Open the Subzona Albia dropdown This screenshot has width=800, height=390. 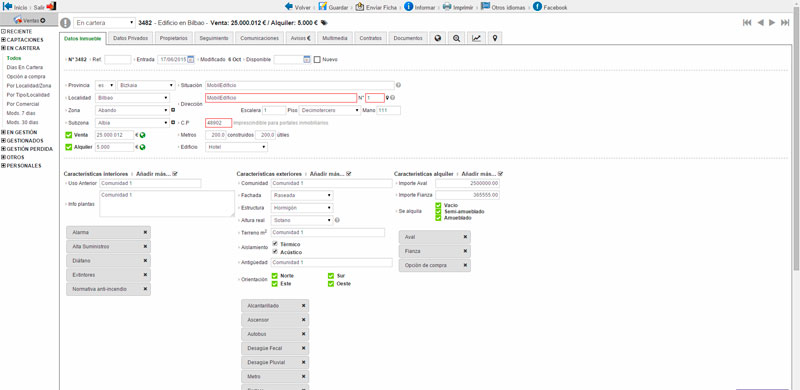pos(133,123)
